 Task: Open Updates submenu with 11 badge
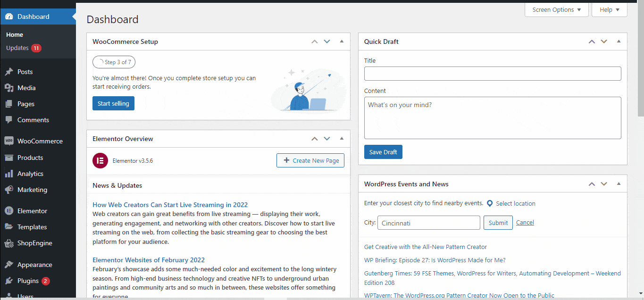[24, 48]
